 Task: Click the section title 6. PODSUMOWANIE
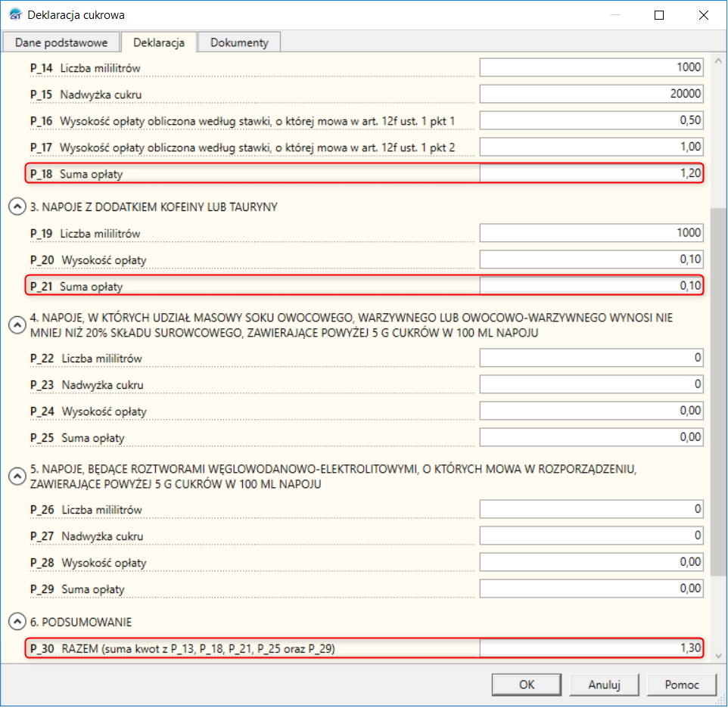pos(81,623)
